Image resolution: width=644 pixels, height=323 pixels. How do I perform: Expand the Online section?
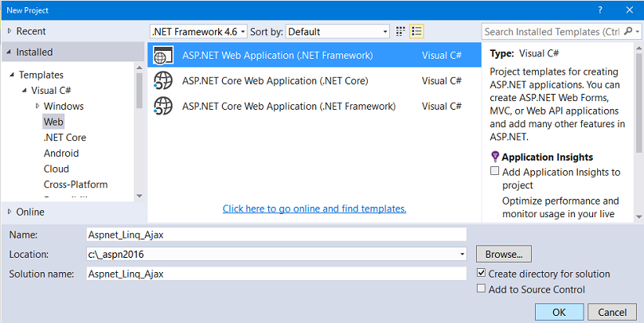[10, 212]
